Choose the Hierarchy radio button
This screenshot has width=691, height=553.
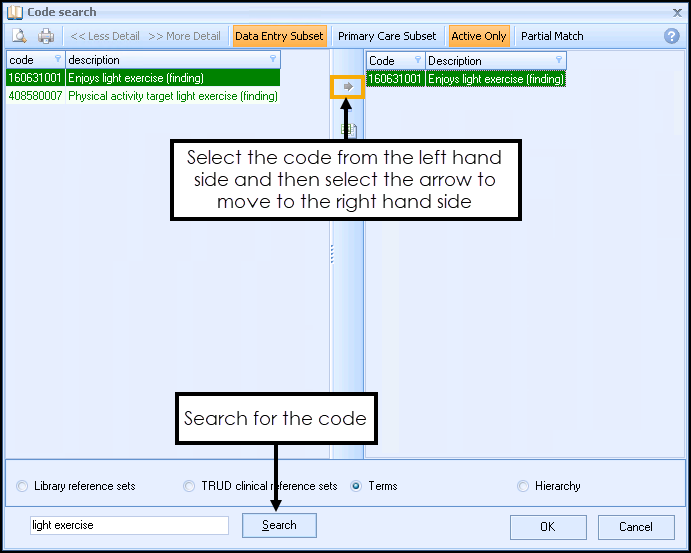pyautogui.click(x=523, y=487)
